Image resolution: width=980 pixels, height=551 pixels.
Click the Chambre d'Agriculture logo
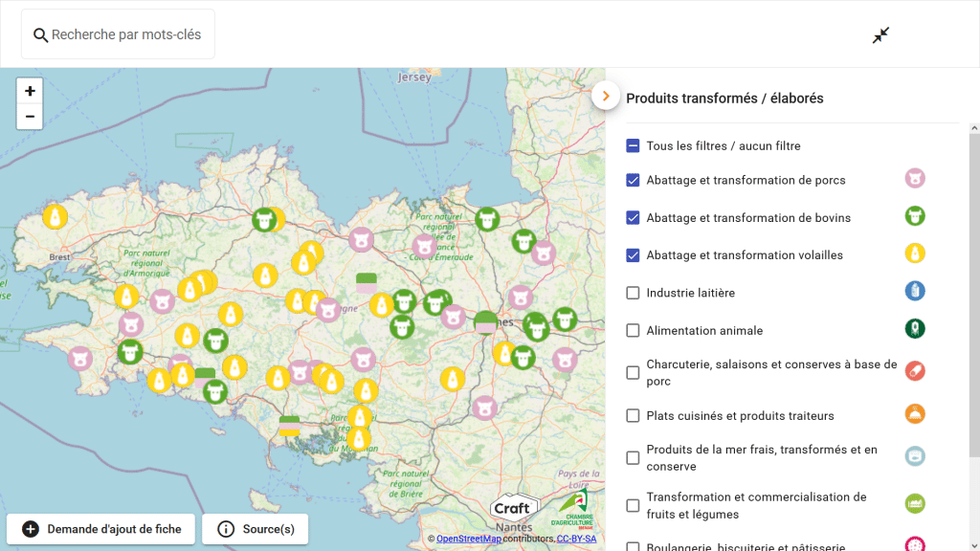tap(572, 509)
